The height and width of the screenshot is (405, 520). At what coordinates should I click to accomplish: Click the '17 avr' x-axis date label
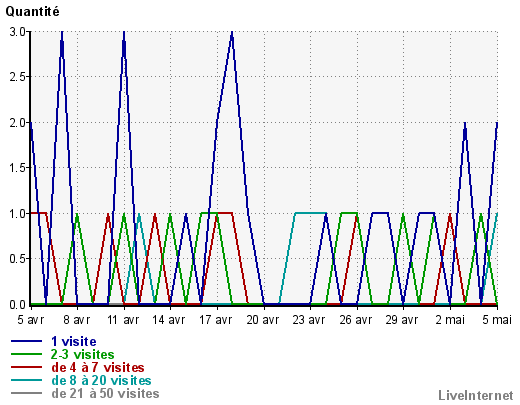(216, 320)
